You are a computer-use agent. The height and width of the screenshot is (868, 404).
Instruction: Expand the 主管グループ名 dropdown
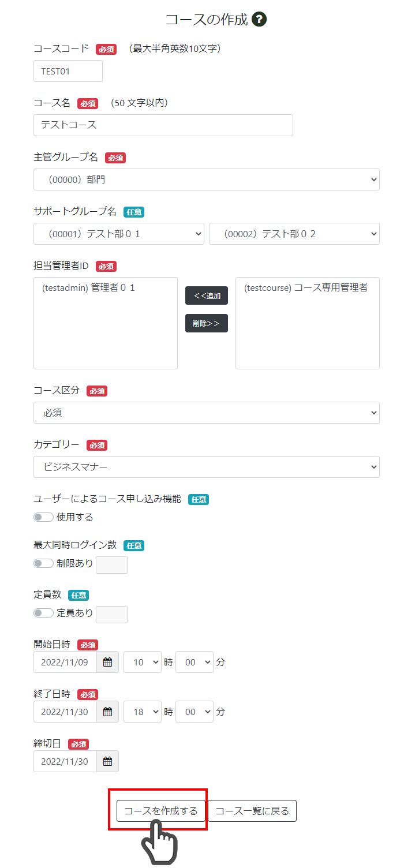207,179
